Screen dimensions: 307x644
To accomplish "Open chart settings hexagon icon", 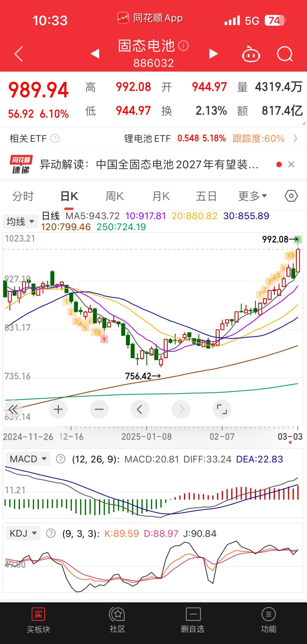I will [291, 196].
